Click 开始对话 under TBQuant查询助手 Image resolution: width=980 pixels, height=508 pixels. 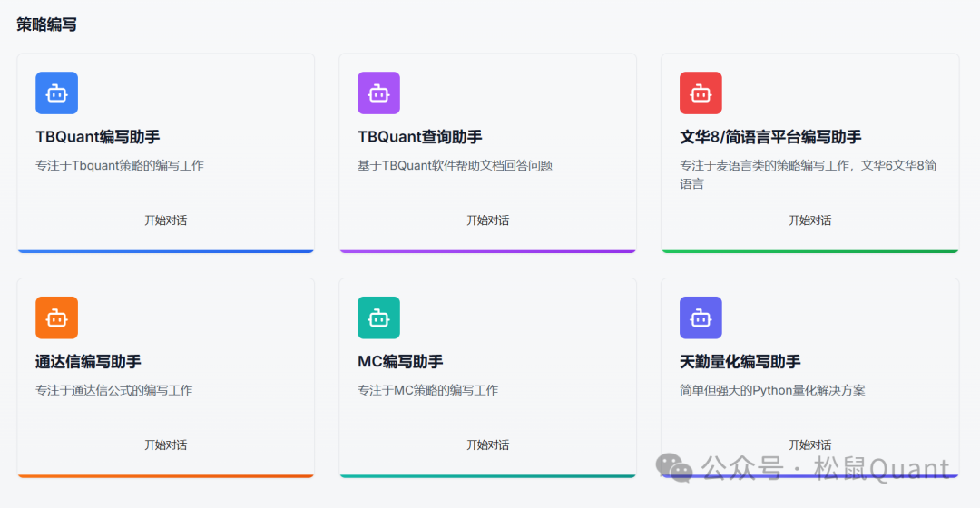[x=487, y=220]
